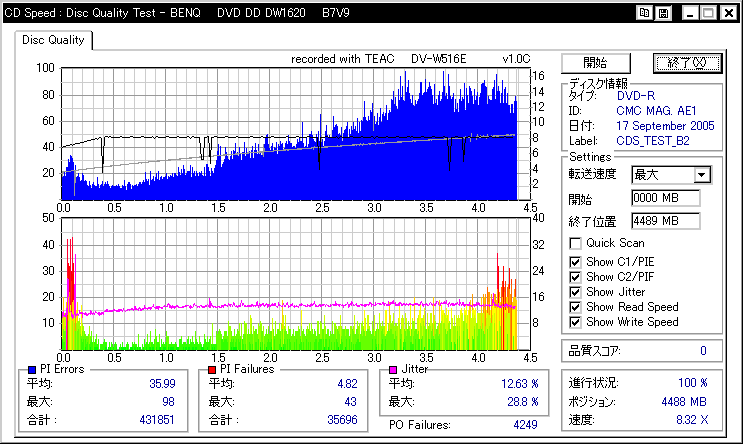Viewport: 743px width, 444px height.
Task: Toggle the Show Jitter checkbox
Action: pos(575,292)
